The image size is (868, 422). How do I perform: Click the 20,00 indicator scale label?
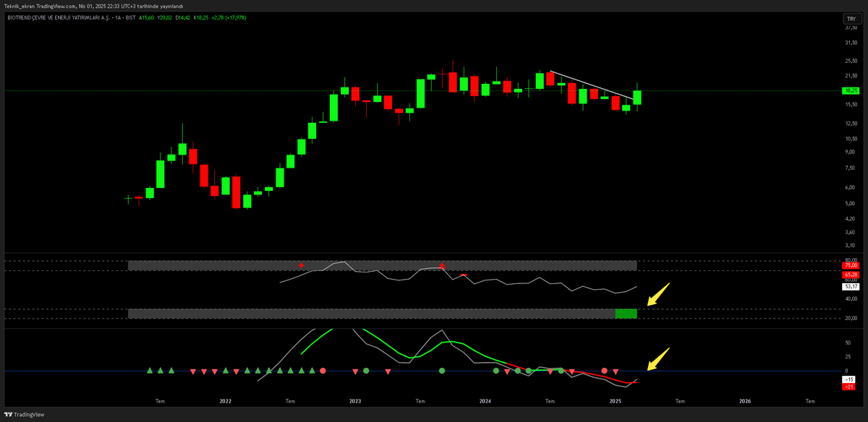pyautogui.click(x=851, y=319)
